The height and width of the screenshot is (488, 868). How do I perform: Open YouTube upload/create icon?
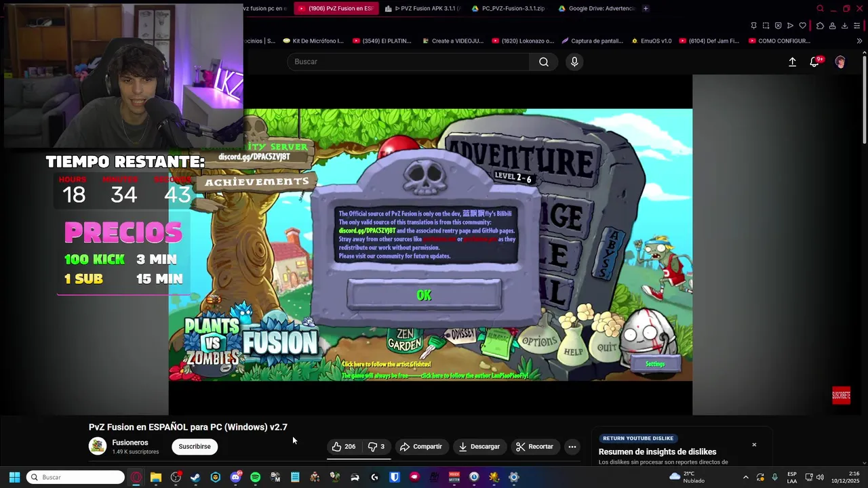click(x=792, y=62)
